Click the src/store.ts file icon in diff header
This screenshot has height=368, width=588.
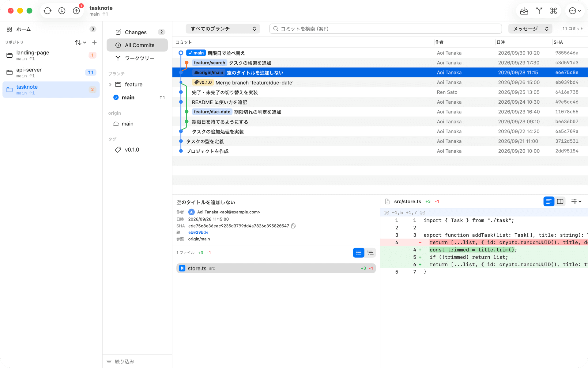[387, 201]
